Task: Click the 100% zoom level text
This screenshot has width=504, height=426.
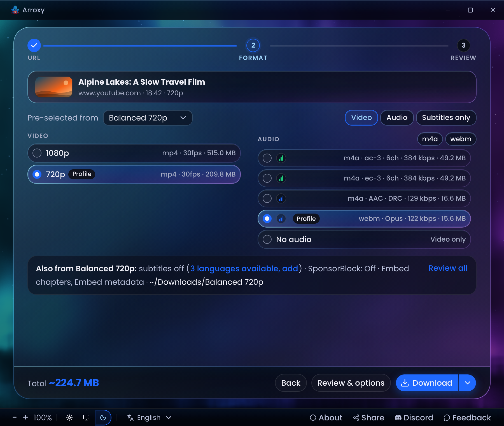Action: pyautogui.click(x=43, y=418)
